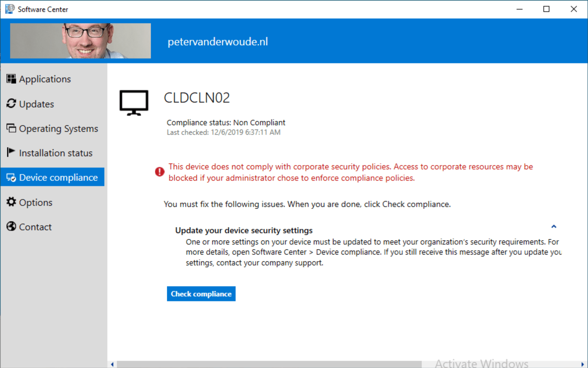588x368 pixels.
Task: Open Options using the gear icon
Action: coord(11,202)
